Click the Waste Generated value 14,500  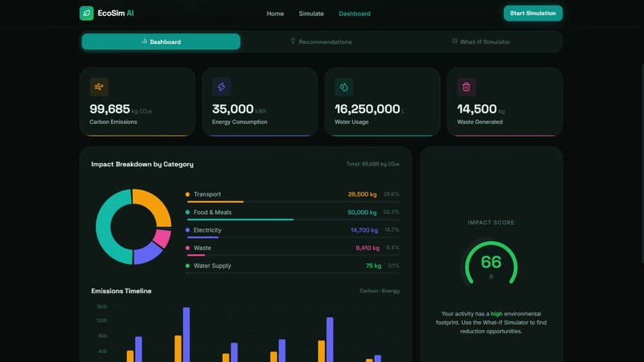click(x=477, y=109)
